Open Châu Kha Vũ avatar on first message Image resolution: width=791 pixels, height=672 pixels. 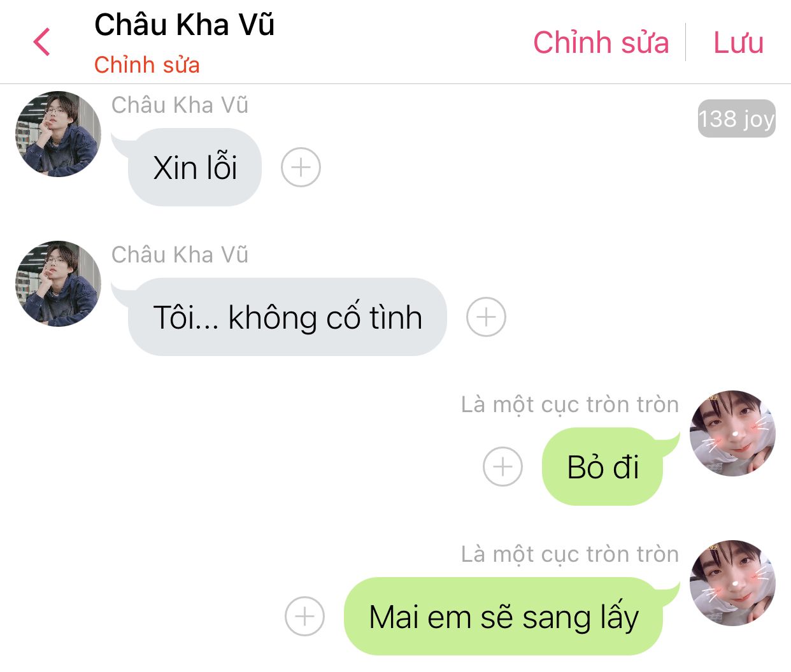coord(58,134)
